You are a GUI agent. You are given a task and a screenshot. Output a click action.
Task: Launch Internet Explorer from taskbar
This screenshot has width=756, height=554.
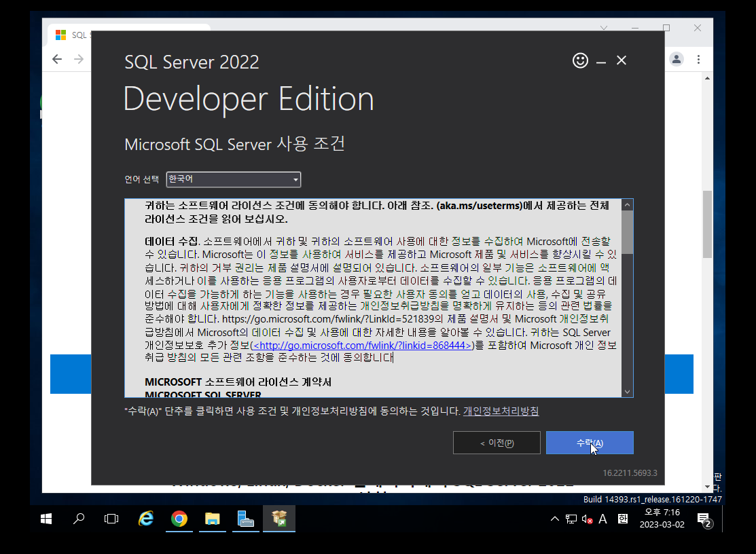point(145,519)
